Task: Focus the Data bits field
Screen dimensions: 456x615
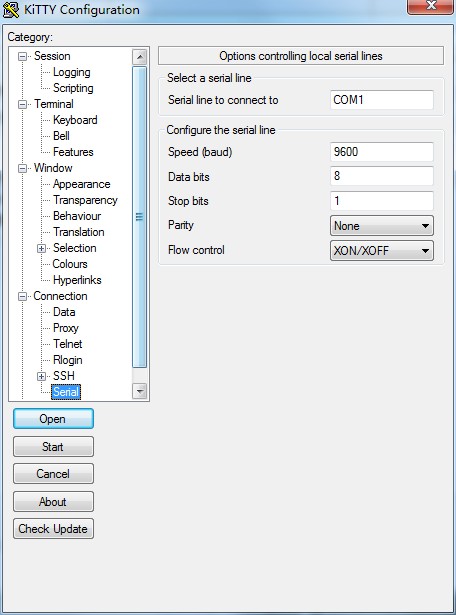Action: click(382, 176)
